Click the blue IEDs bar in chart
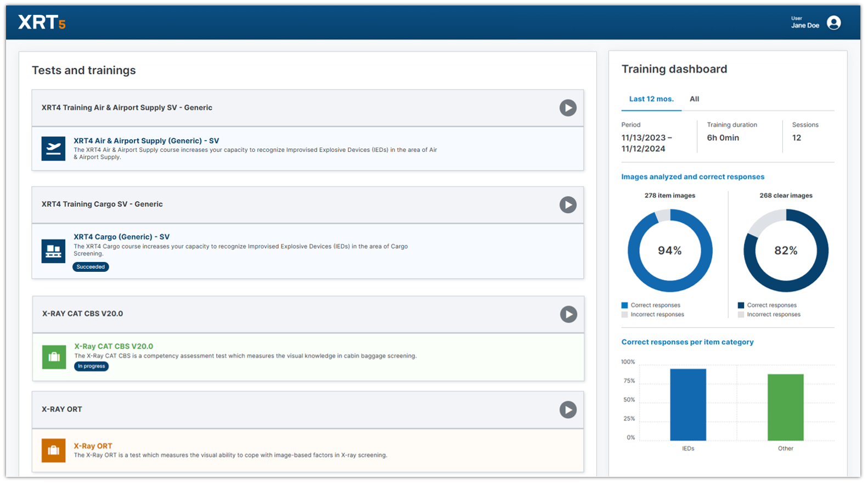The height and width of the screenshot is (484, 868). 687,405
